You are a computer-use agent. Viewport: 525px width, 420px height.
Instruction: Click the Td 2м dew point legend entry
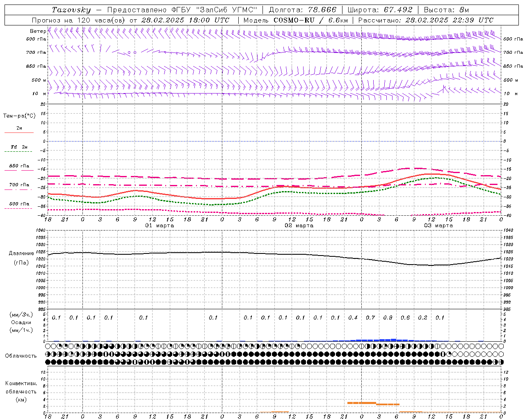click(x=19, y=147)
